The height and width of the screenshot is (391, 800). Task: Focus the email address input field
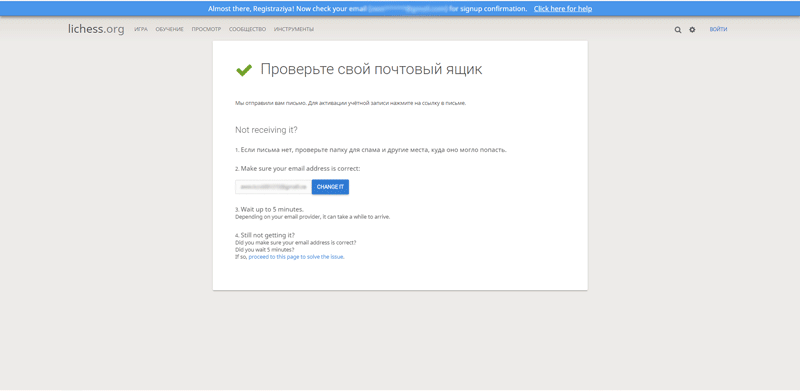click(273, 187)
